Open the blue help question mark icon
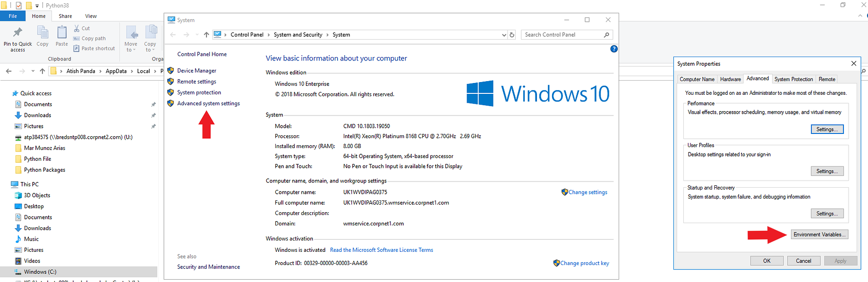This screenshot has height=282, width=868. point(614,49)
